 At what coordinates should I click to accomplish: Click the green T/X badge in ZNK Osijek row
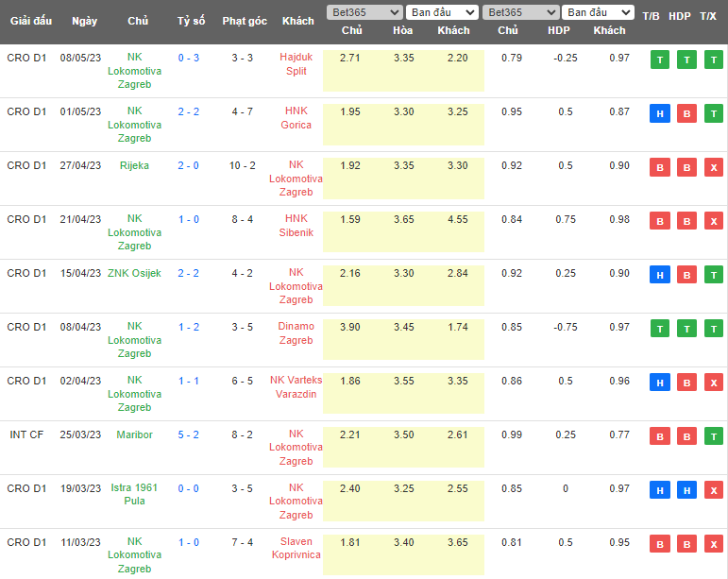pyautogui.click(x=713, y=276)
